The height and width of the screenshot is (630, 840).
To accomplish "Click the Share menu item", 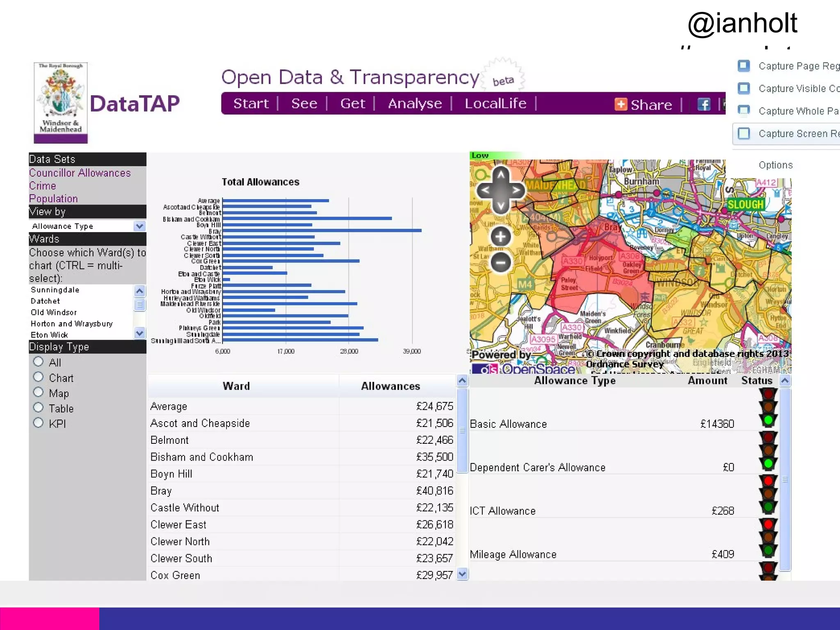I will pos(651,105).
